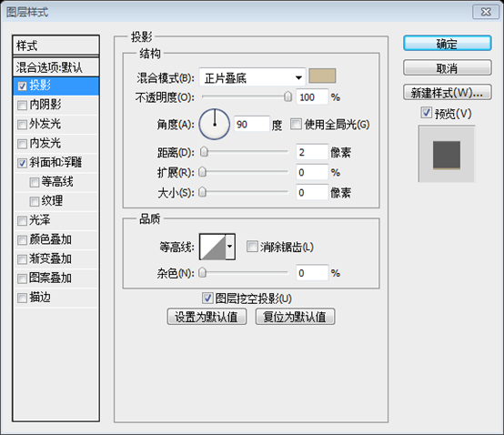This screenshot has height=435, width=504.
Task: Focus the 杂色 percent value field
Action: [312, 273]
